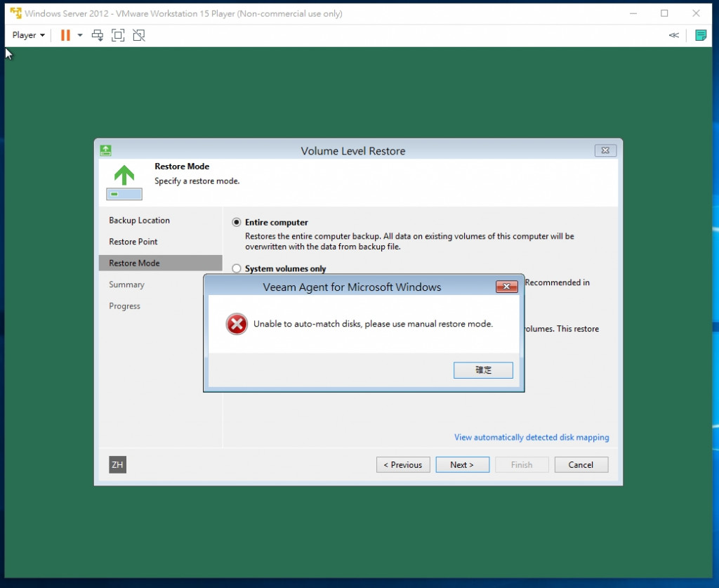Cancel the restore wizard
The height and width of the screenshot is (588, 719).
[x=581, y=464]
